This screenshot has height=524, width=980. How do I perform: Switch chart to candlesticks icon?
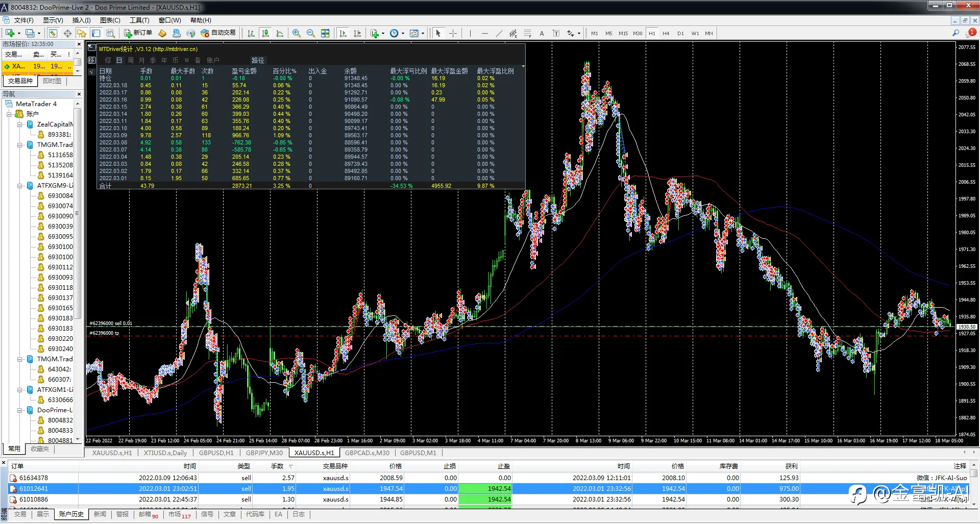point(265,33)
